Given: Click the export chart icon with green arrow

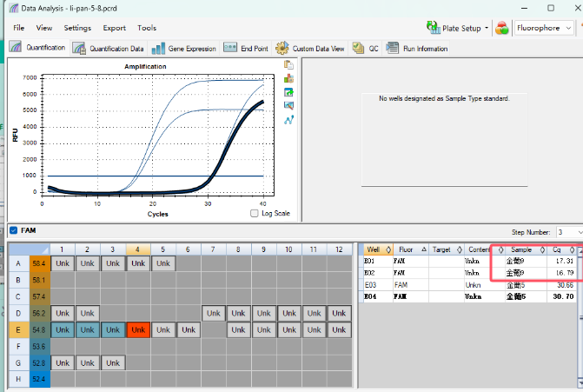Looking at the screenshot, I should tap(288, 92).
